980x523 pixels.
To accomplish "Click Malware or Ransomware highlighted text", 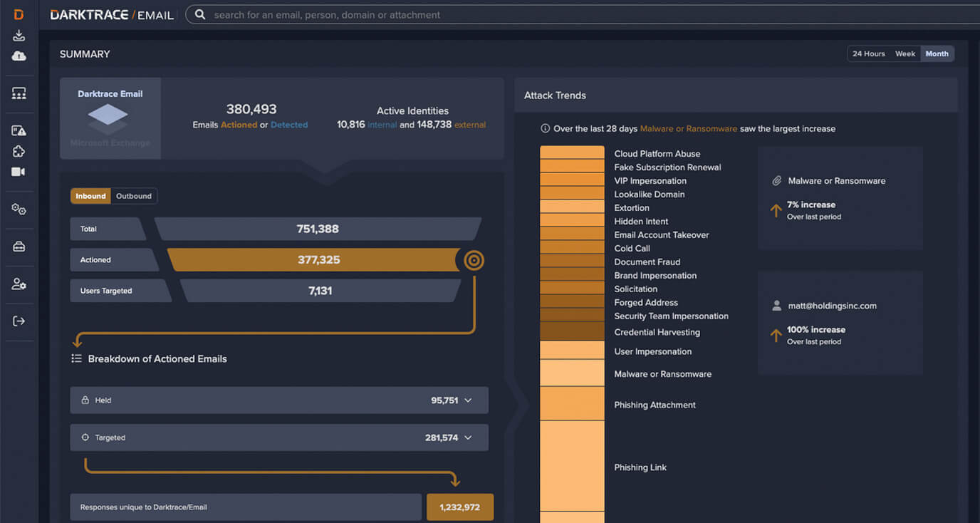I will click(x=689, y=129).
